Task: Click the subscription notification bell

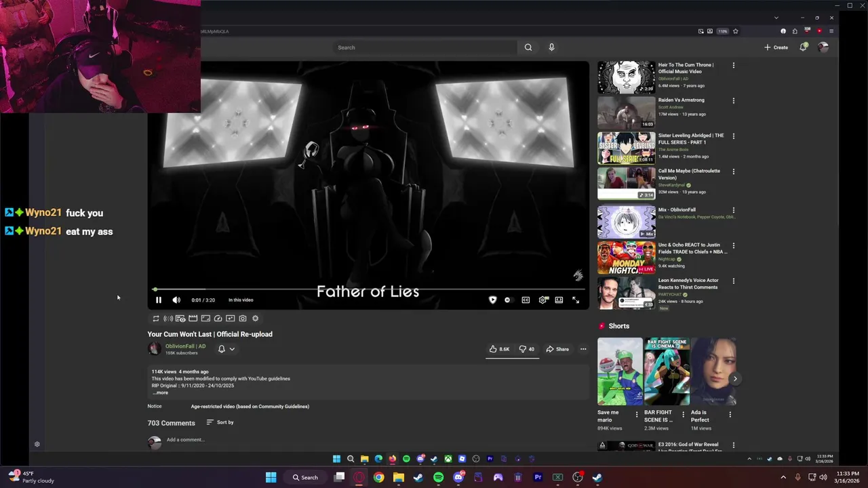Action: point(221,349)
